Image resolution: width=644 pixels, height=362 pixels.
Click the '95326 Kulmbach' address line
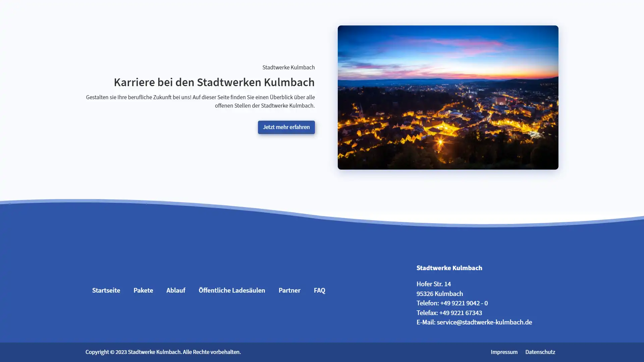(439, 294)
